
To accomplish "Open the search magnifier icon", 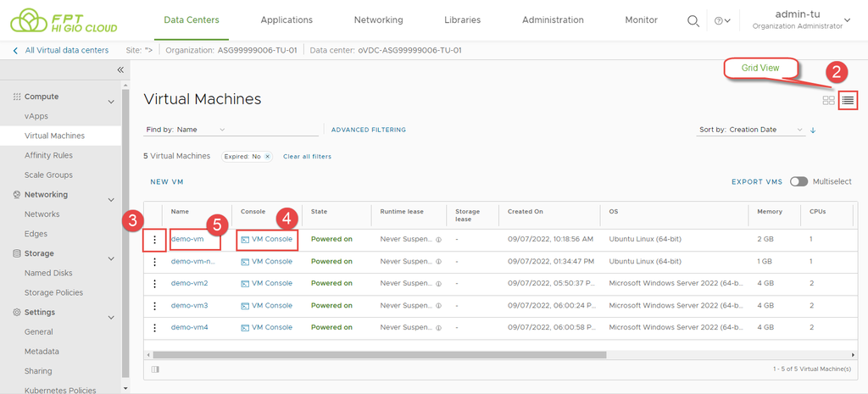I will tap(693, 20).
